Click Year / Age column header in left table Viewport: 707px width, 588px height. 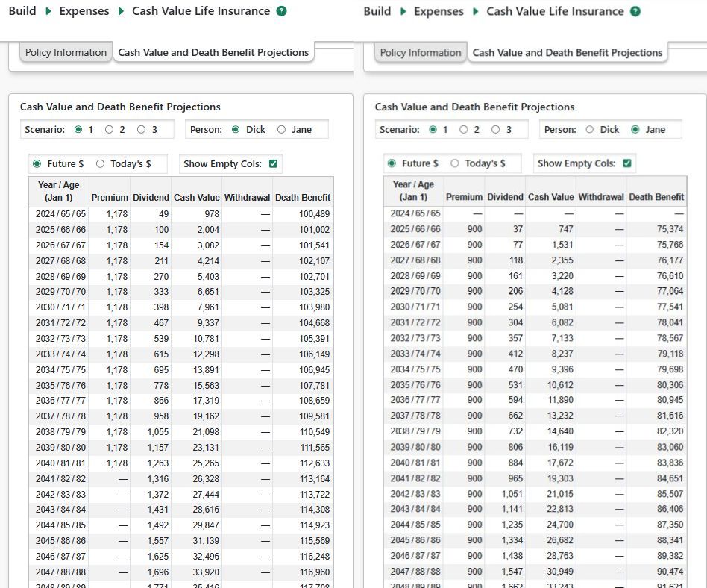tap(59, 191)
